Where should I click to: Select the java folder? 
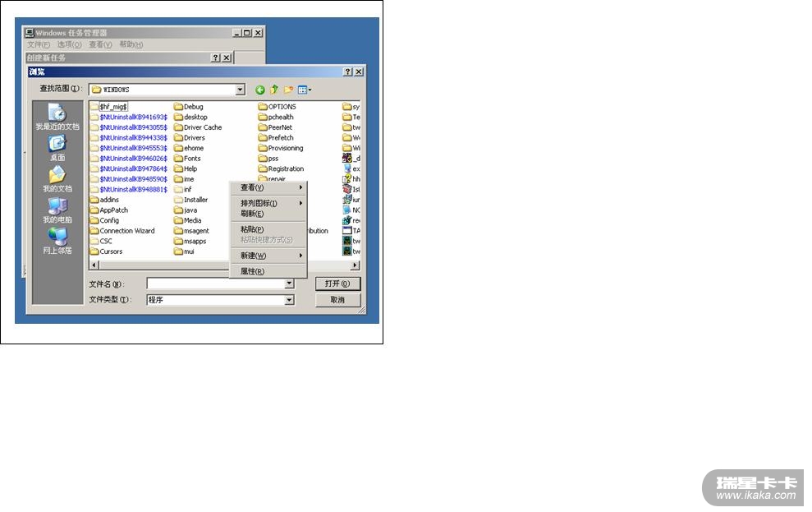click(186, 210)
